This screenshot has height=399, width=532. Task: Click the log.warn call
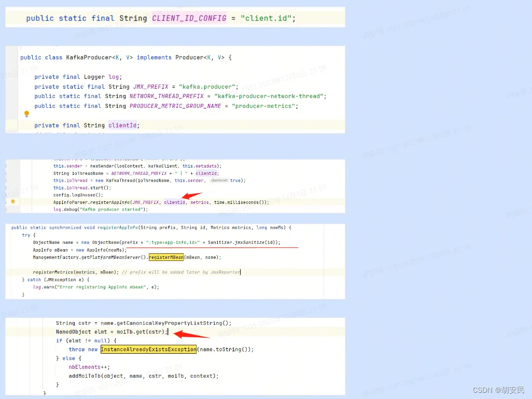pos(44,287)
